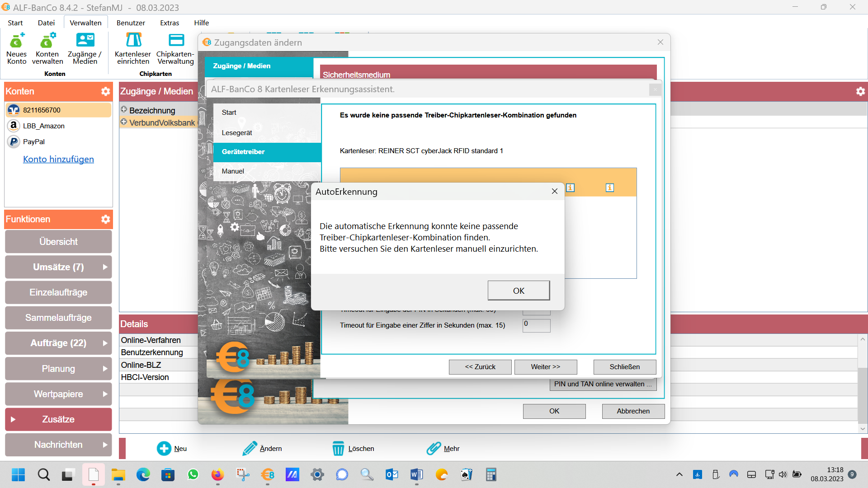Screen dimensions: 868x488
Task: Open Konten verwalten in ribbon
Action: 47,48
